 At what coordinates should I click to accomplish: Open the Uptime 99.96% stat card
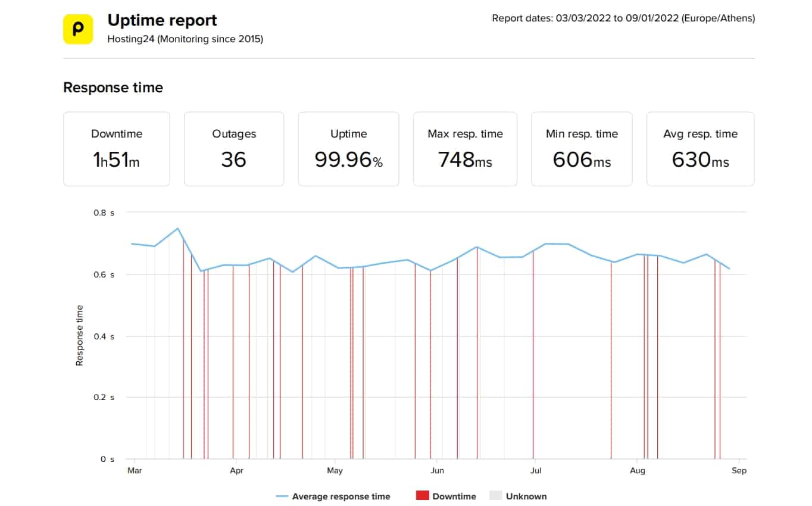click(x=349, y=149)
